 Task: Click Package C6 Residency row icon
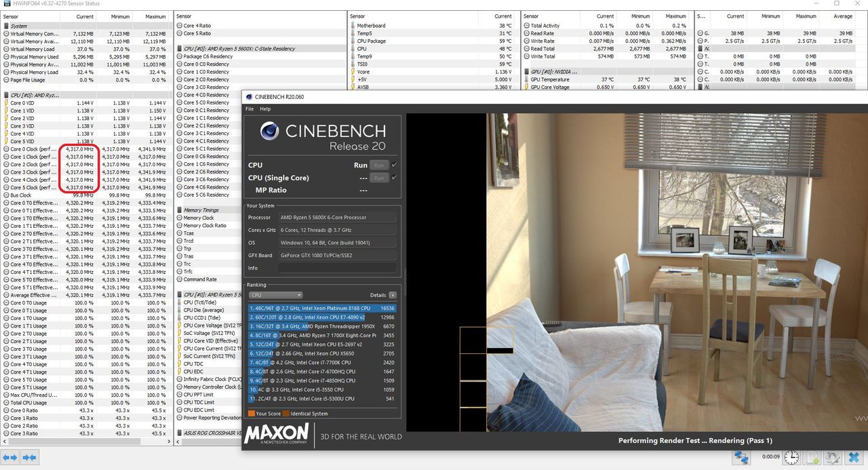pyautogui.click(x=179, y=56)
